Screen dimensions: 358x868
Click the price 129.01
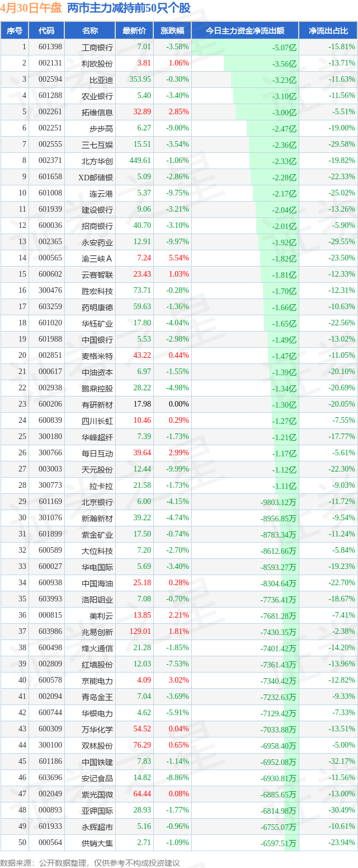(140, 632)
